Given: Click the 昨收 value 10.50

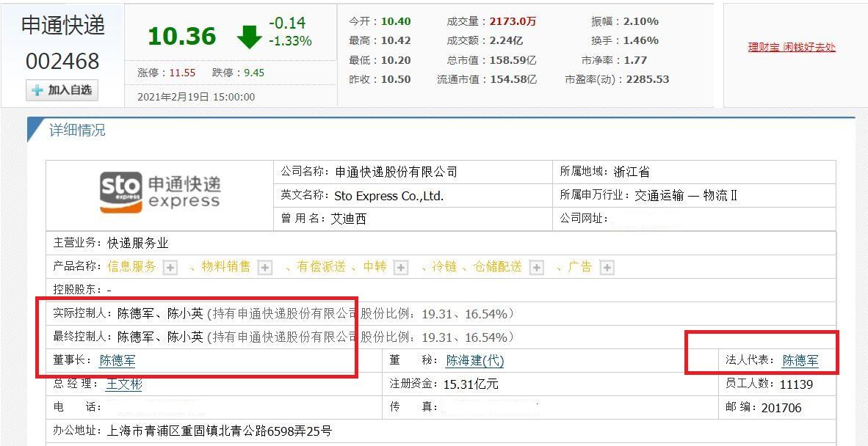Looking at the screenshot, I should click(396, 79).
